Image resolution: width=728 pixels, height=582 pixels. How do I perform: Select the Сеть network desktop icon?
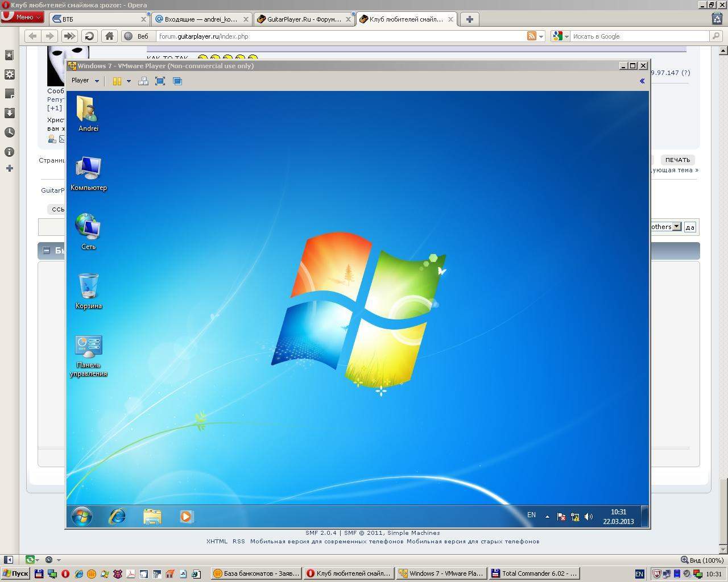(88, 232)
